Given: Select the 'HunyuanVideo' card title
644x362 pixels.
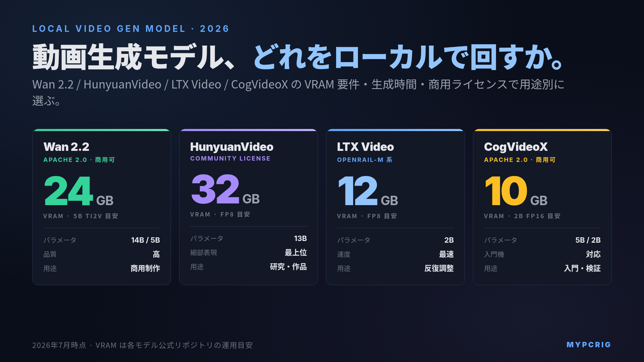Looking at the screenshot, I should coord(232,147).
